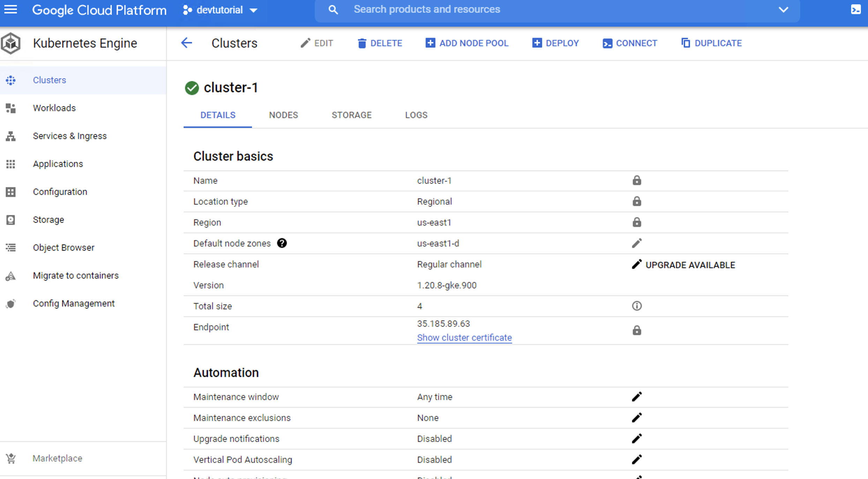Switch to the STORAGE tab
The width and height of the screenshot is (868, 479).
[x=352, y=115]
